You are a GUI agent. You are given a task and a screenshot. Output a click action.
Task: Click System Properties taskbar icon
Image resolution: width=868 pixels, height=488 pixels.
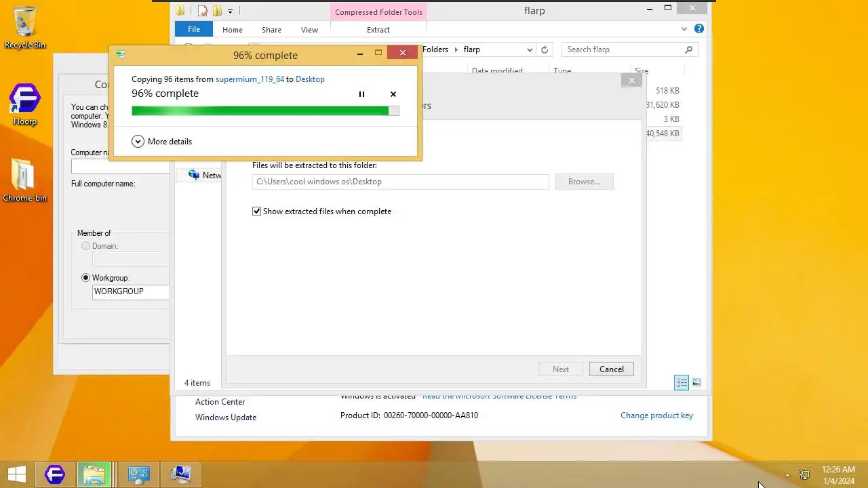pos(180,474)
